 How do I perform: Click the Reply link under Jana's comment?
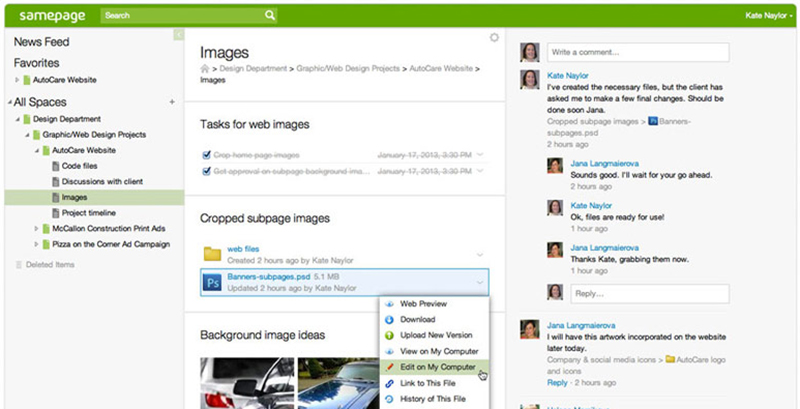click(x=557, y=382)
